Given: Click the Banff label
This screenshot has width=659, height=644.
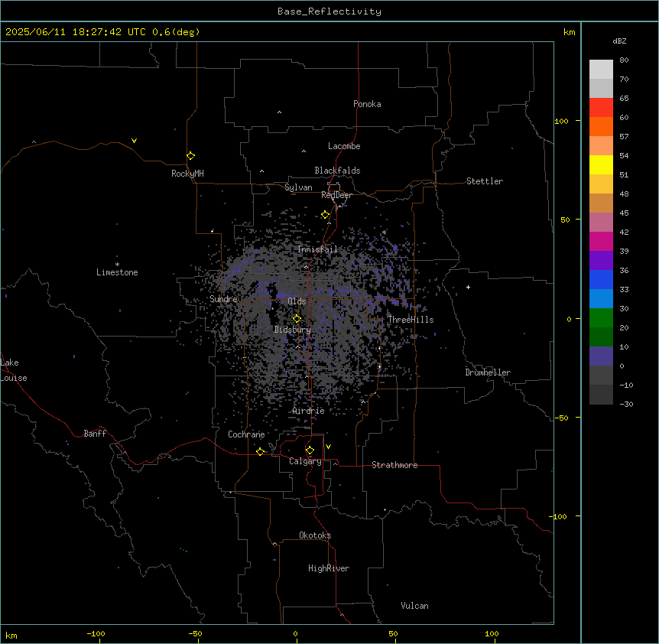Looking at the screenshot, I should coord(95,434).
